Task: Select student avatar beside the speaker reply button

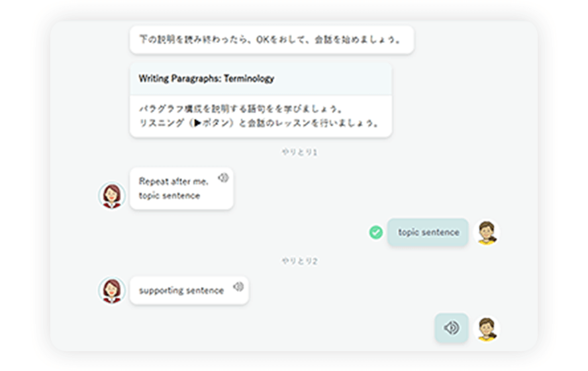Action: click(x=487, y=328)
